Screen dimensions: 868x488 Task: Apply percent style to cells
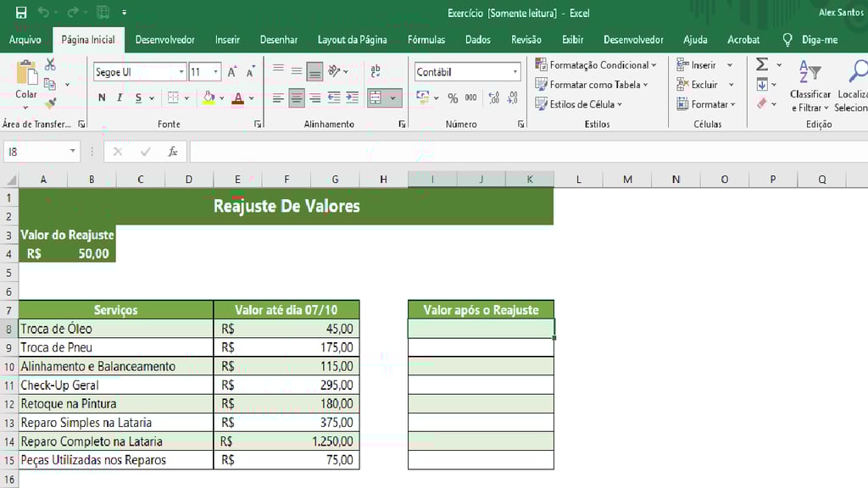[x=453, y=98]
